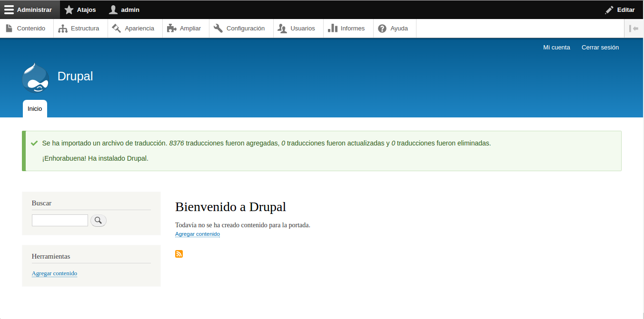Screen dimensions: 644x319
Task: Click the star icon beside Atajos
Action: 69,10
